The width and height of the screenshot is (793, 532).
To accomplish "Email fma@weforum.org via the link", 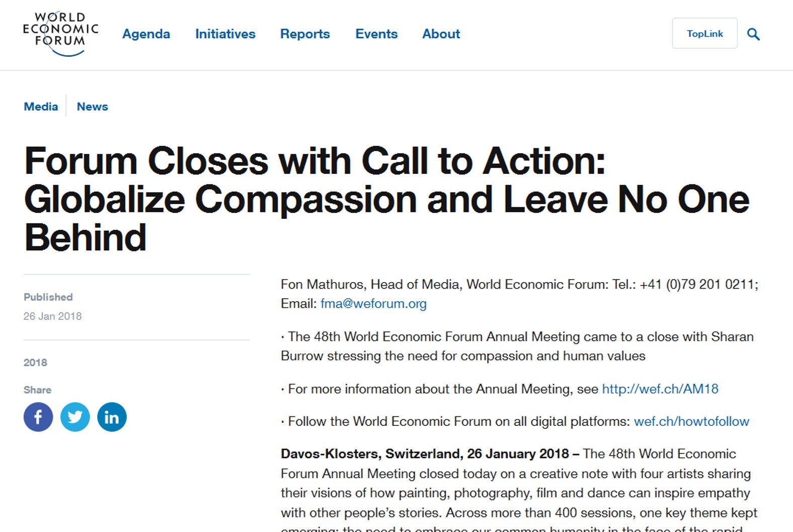I will coord(373,304).
